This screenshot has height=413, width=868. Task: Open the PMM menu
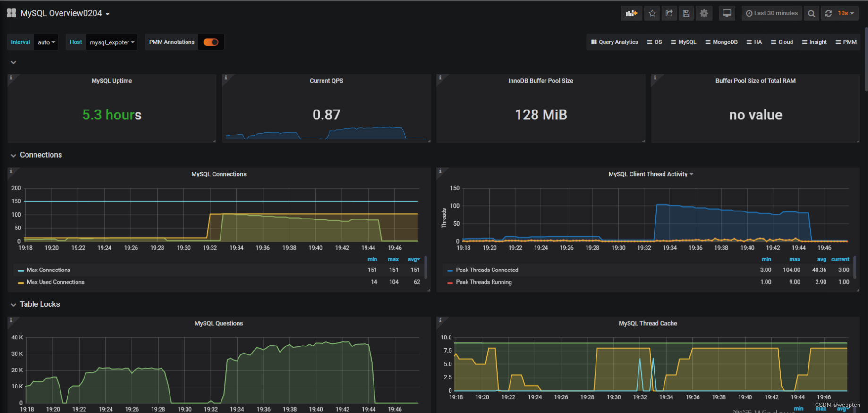click(846, 42)
